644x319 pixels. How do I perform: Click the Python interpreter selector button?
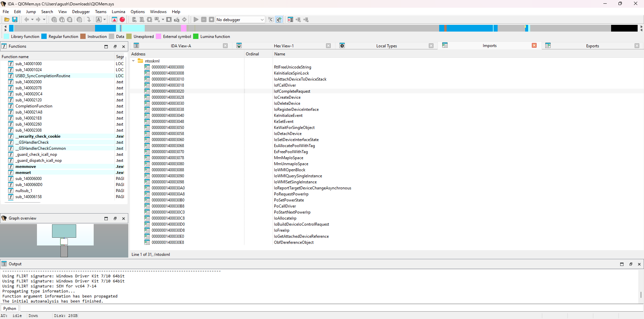coord(9,309)
